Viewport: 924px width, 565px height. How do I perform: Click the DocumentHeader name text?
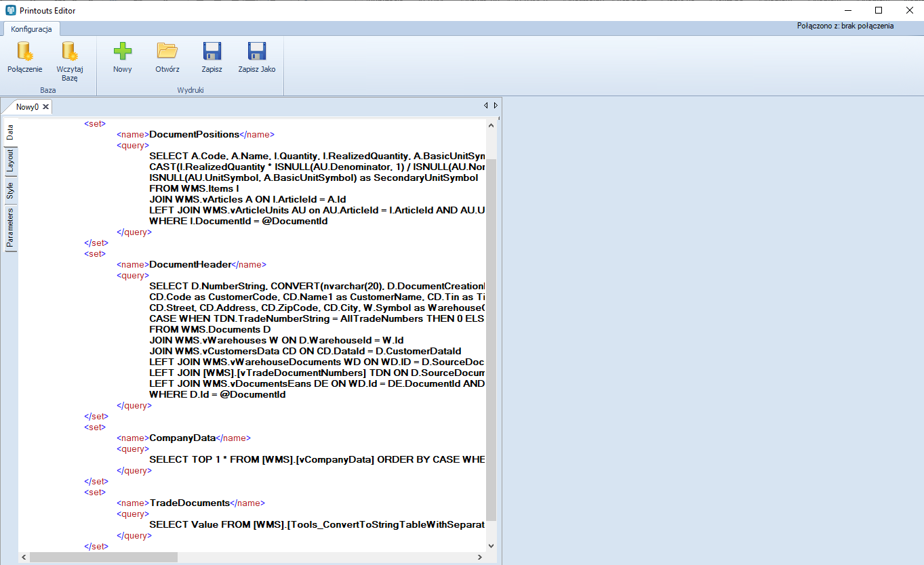pos(190,264)
